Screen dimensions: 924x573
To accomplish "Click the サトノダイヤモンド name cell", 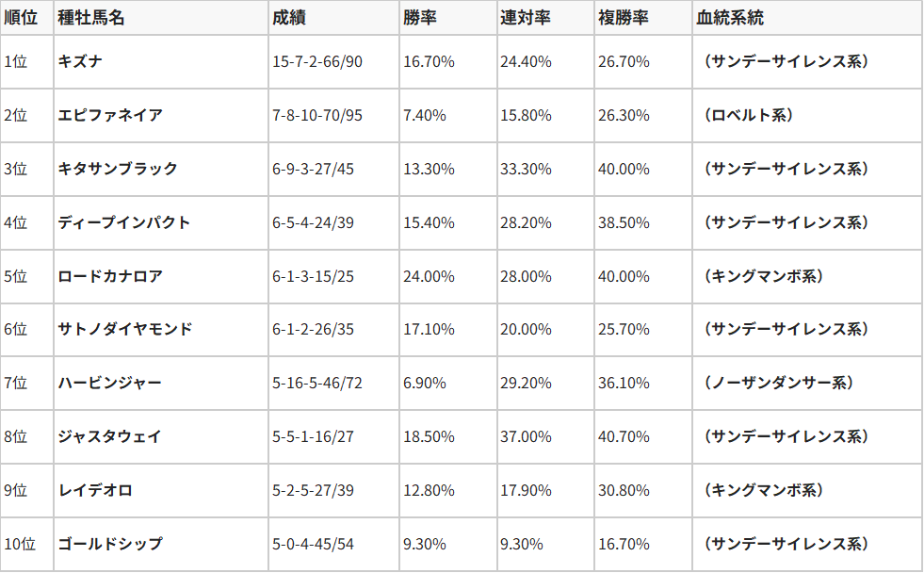I will click(124, 329).
